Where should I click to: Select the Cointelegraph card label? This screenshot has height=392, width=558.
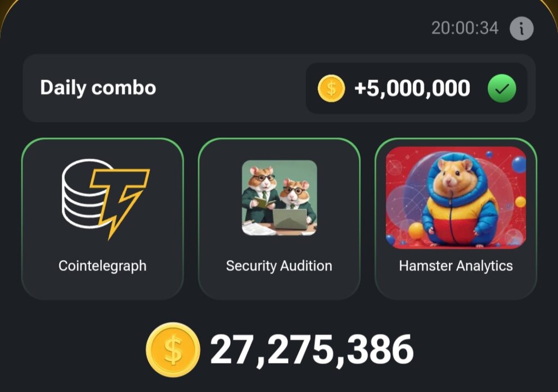click(x=102, y=266)
